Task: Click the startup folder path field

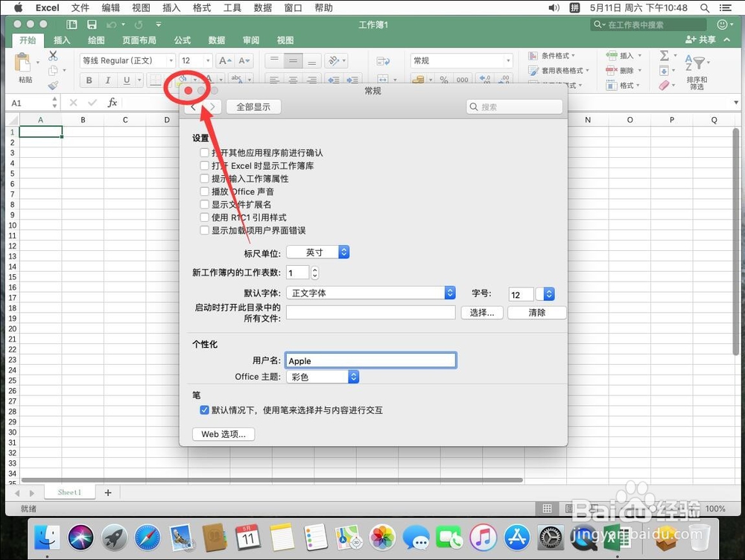Action: (x=370, y=313)
